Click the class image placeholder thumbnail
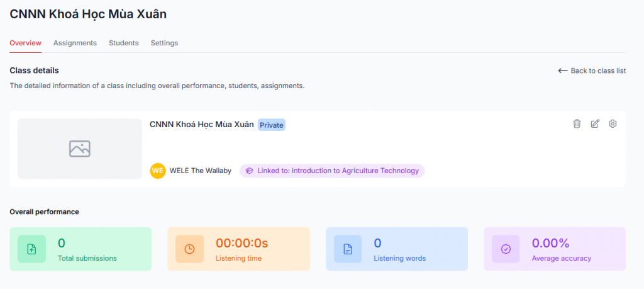This screenshot has height=289, width=644. (80, 149)
